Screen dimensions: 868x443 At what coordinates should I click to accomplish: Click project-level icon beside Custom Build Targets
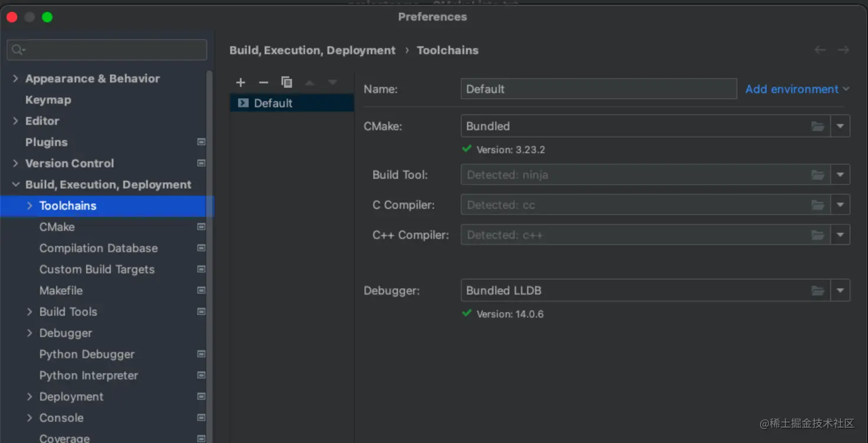point(201,269)
